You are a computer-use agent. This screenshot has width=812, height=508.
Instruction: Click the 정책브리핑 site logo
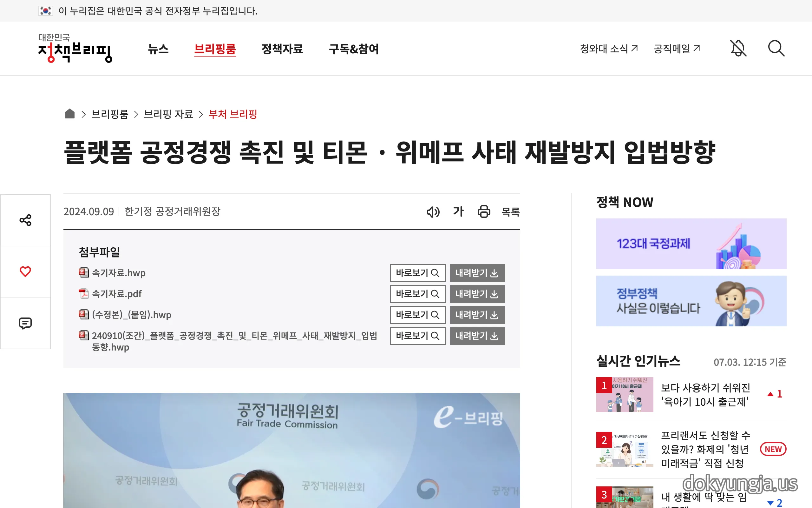[75, 48]
